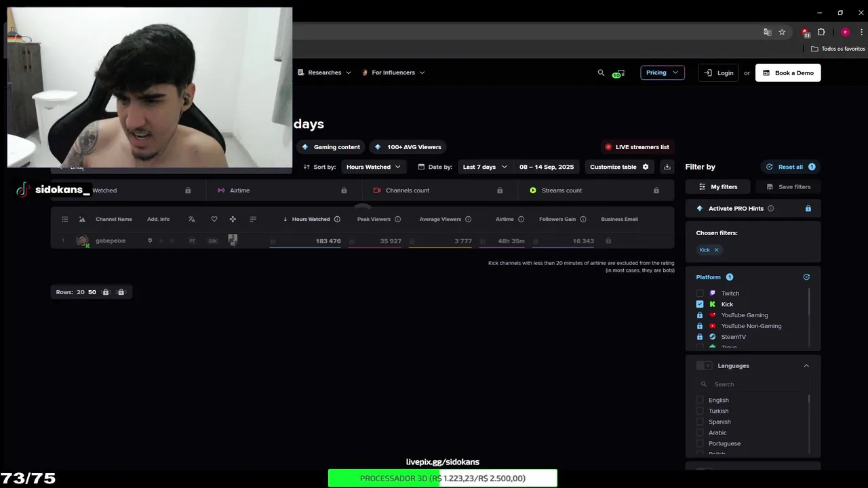Click the info icon beside Peak Viewers

[397, 219]
